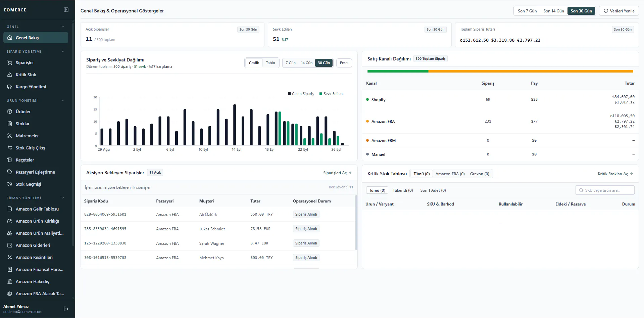This screenshot has width=644, height=318.
Task: Click the Malzemeler scissors icon
Action: click(x=10, y=136)
